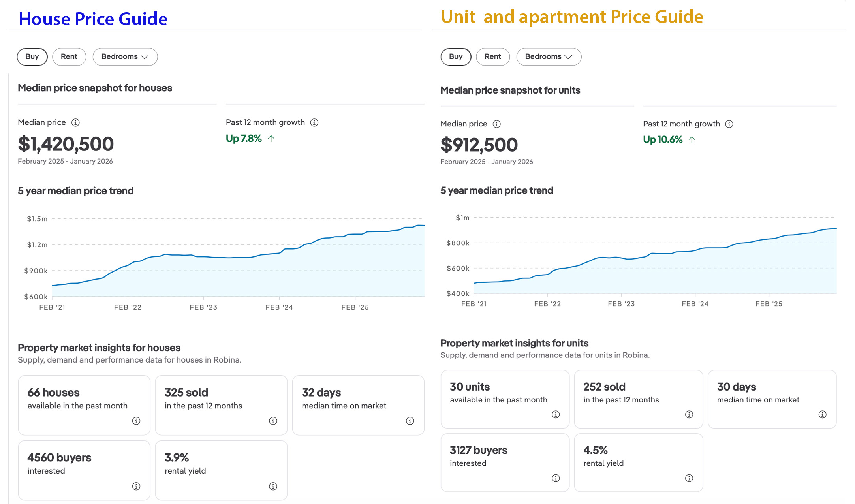Click info icon beside units 12 month growth

click(x=729, y=124)
